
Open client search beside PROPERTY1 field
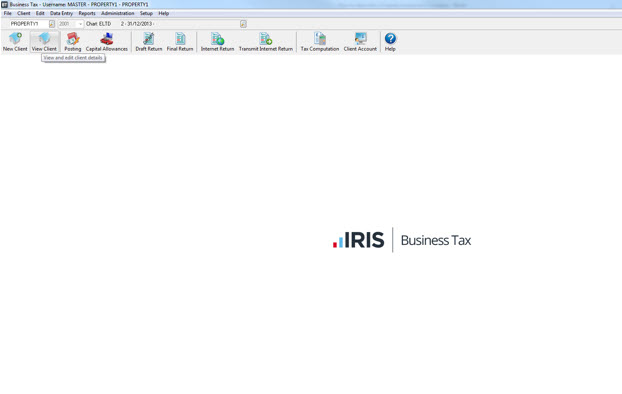[52, 24]
